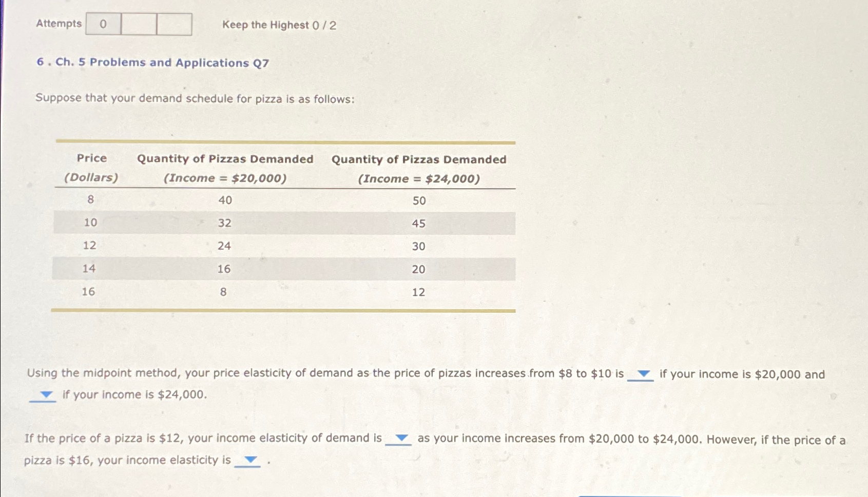
Task: Select the row with price 12
Action: (88, 246)
